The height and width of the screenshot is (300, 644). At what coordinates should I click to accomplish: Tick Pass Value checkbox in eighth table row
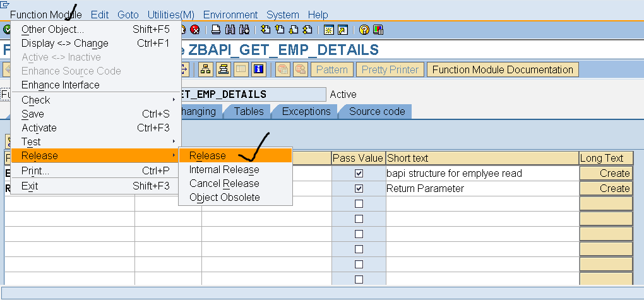pyautogui.click(x=359, y=279)
